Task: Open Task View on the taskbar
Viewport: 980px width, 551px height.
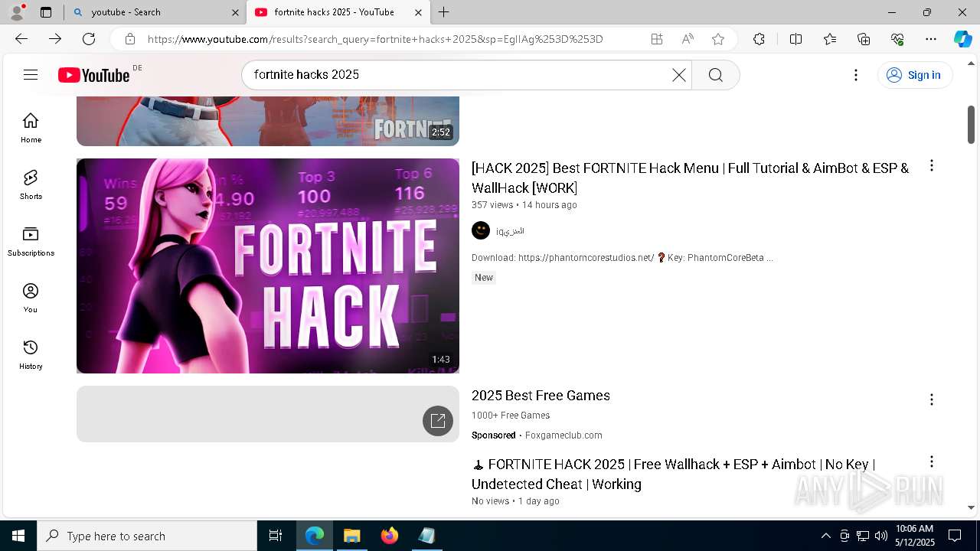Action: tap(276, 536)
